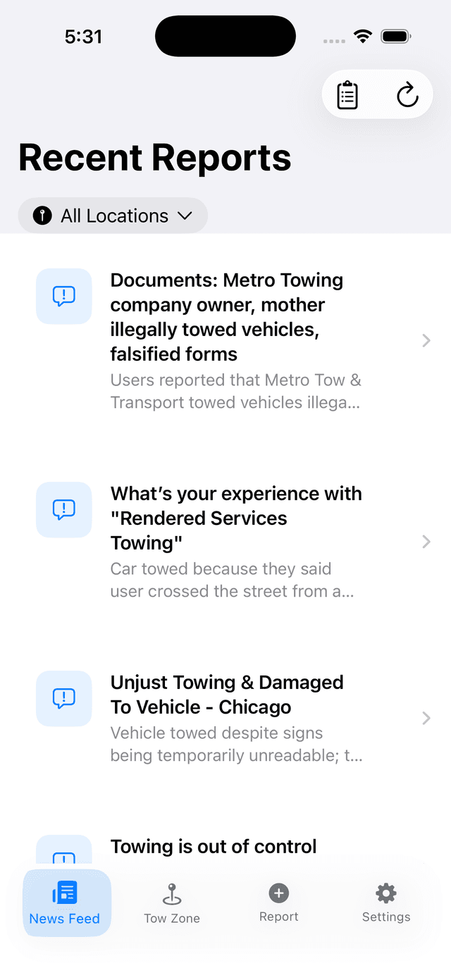Viewport: 451px width, 980px height.
Task: Open the Towing is out of control post
Action: pyautogui.click(x=214, y=846)
